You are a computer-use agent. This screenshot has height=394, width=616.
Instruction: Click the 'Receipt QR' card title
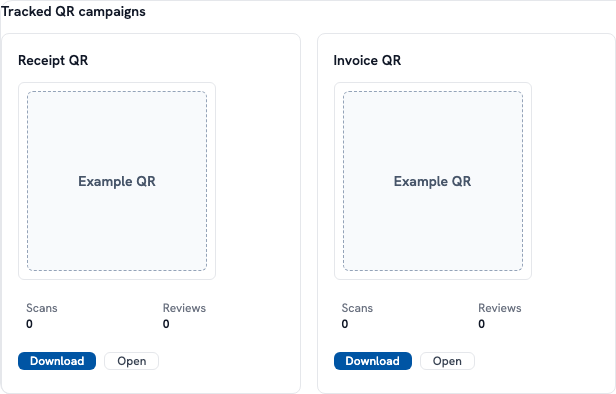coord(53,60)
